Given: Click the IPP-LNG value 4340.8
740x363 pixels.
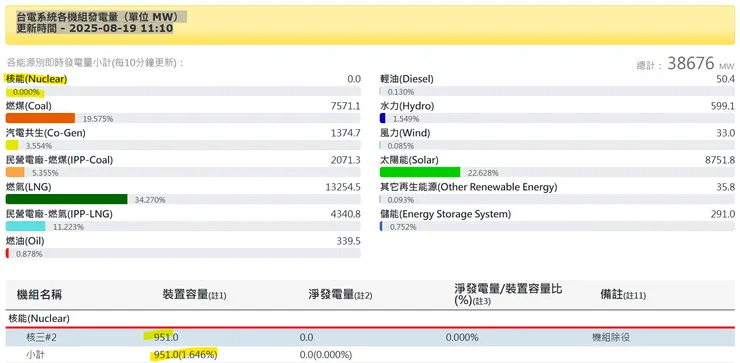Looking at the screenshot, I should pos(345,214).
